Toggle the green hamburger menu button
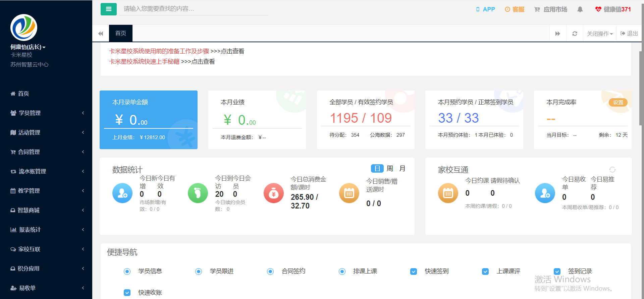This screenshot has width=644, height=299. pyautogui.click(x=109, y=9)
